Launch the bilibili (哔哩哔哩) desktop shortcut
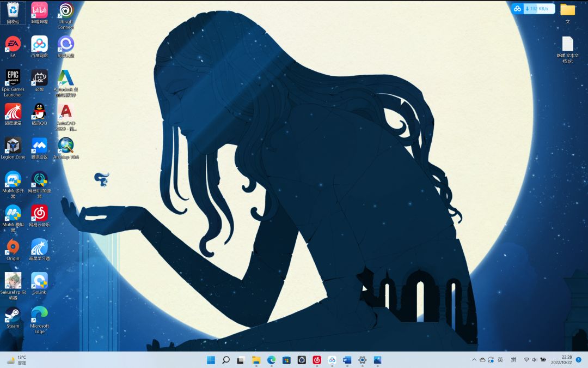The image size is (588, 368). [39, 13]
